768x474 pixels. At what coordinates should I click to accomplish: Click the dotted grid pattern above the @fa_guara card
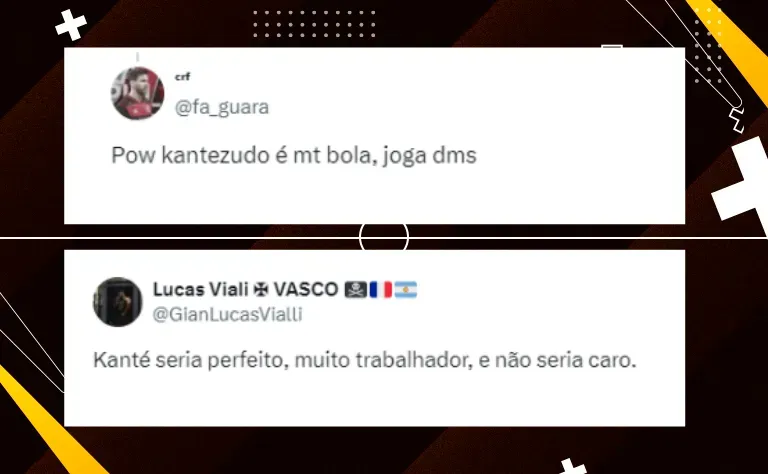click(x=314, y=24)
